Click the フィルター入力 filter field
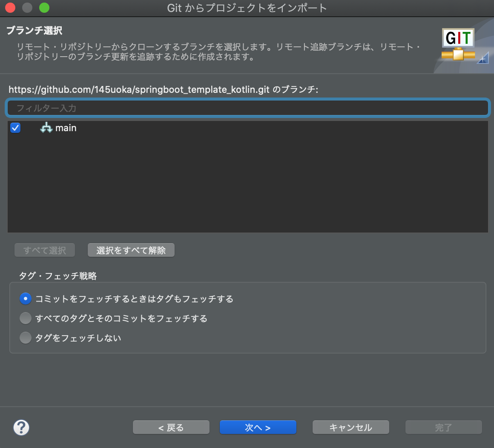The height and width of the screenshot is (448, 494). (x=247, y=108)
